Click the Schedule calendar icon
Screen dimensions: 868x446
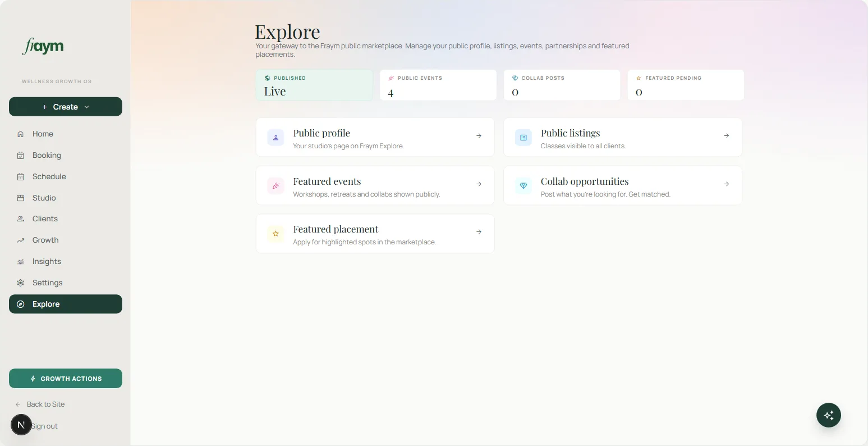21,176
